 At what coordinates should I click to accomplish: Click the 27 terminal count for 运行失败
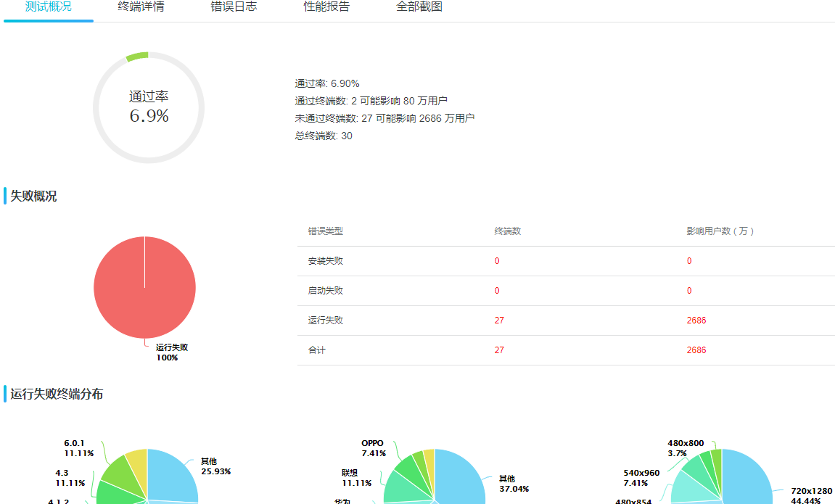499,321
